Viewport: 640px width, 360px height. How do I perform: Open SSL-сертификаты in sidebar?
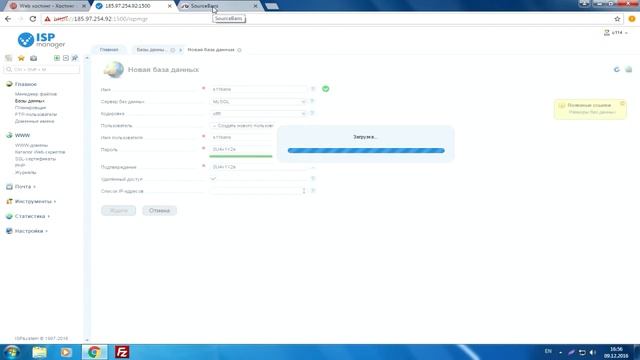[x=36, y=159]
